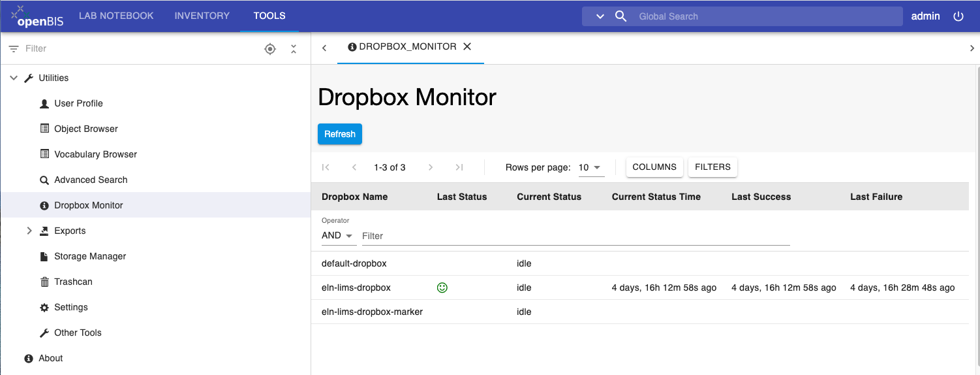The image size is (980, 375).
Task: Go to previous table page
Action: coord(354,167)
